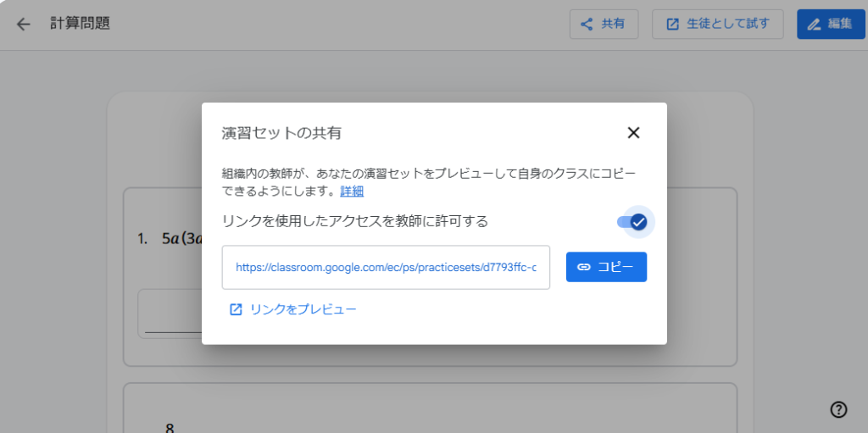Click question 1 answer field behind dialog
Screen dimensions: 868x433
coord(170,314)
